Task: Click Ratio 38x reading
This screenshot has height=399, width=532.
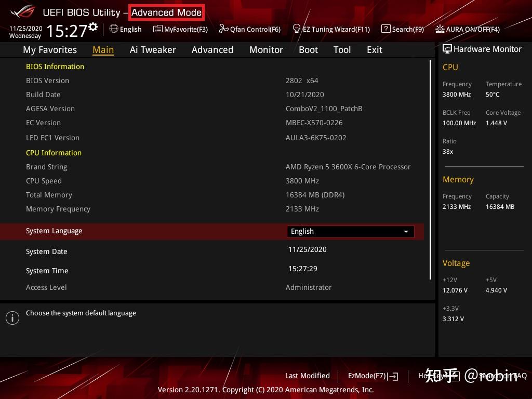Action: tap(447, 152)
